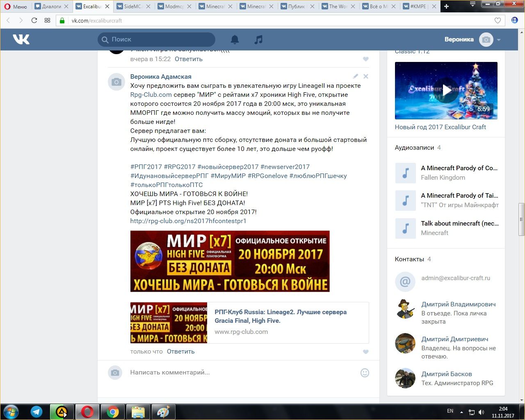The height and width of the screenshot is (420, 525).
Task: Play the Talk about minecraft audio track
Action: click(x=405, y=228)
